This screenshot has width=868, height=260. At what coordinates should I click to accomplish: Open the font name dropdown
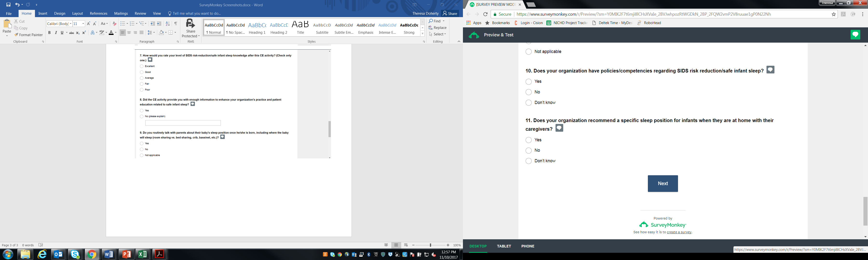tap(71, 24)
